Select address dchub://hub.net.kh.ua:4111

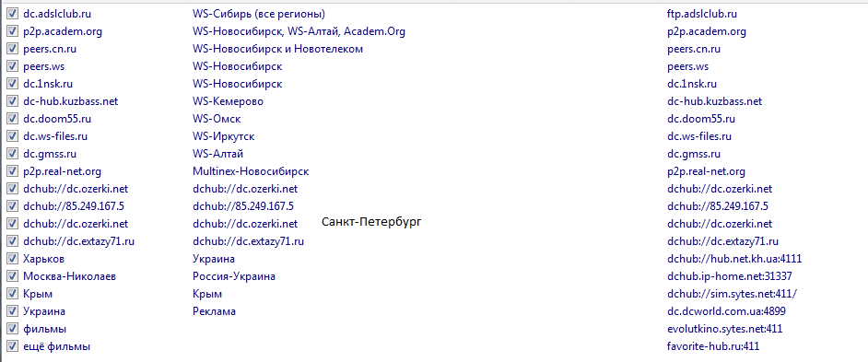pos(734,259)
